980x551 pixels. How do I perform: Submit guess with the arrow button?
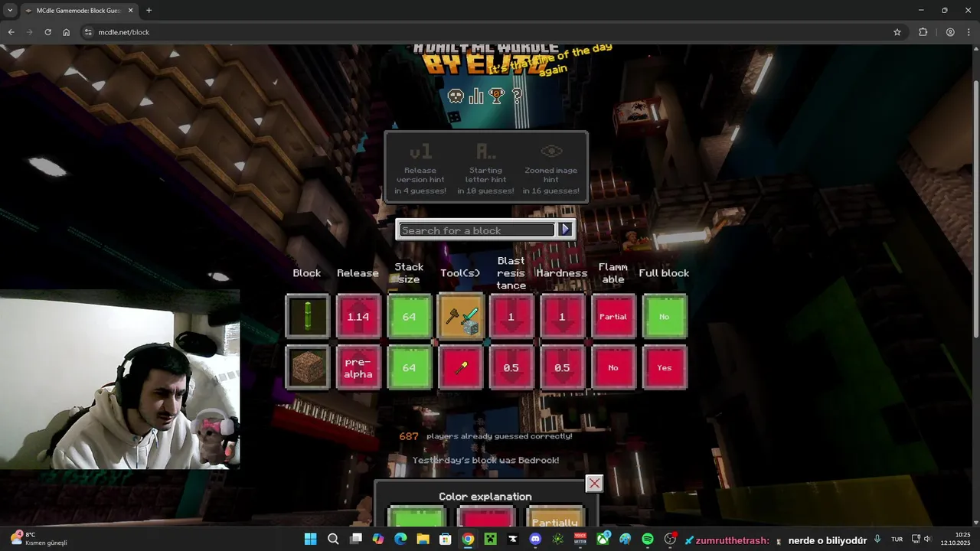click(x=566, y=229)
